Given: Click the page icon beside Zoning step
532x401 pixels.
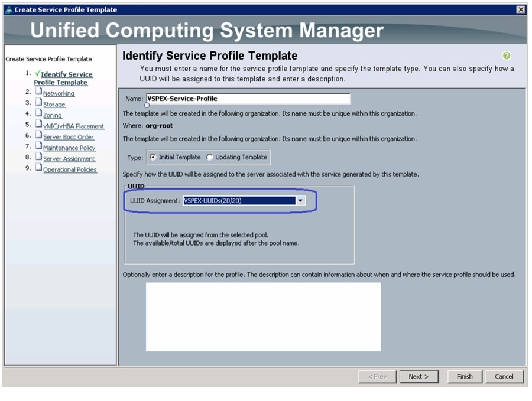Looking at the screenshot, I should point(38,113).
